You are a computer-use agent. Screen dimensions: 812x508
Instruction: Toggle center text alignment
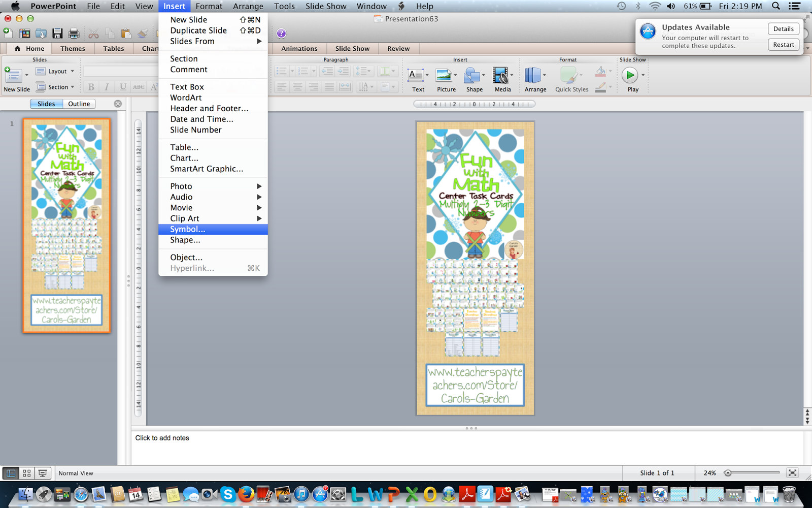point(297,87)
